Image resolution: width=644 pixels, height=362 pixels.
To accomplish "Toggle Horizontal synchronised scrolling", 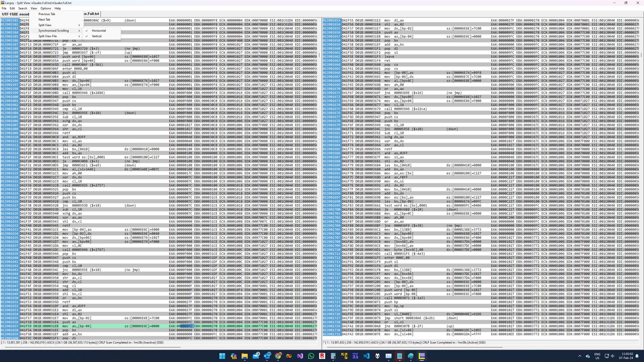I will (102, 31).
